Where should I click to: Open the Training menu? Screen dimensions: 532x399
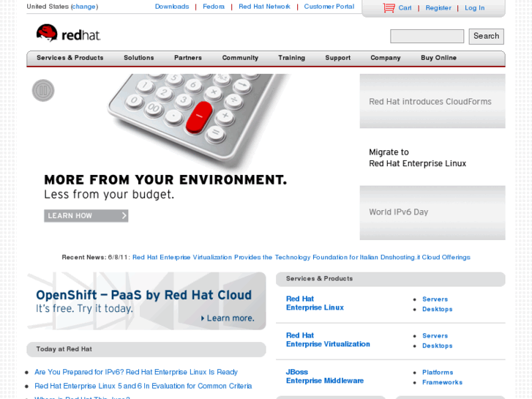click(x=291, y=58)
